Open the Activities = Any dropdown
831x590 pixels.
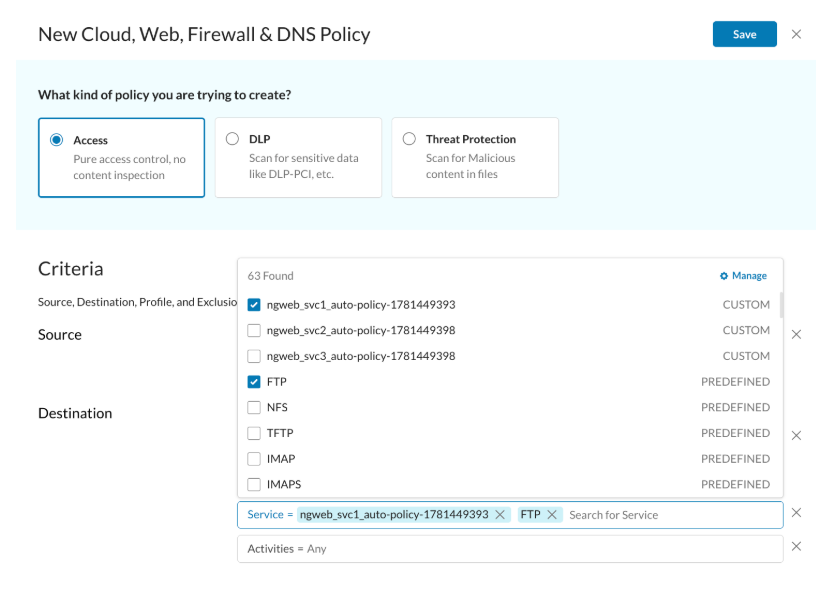click(510, 549)
